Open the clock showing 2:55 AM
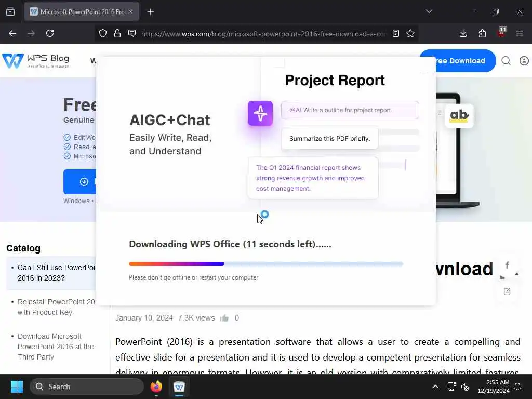Screen dimensions: 532x399 tap(494, 387)
